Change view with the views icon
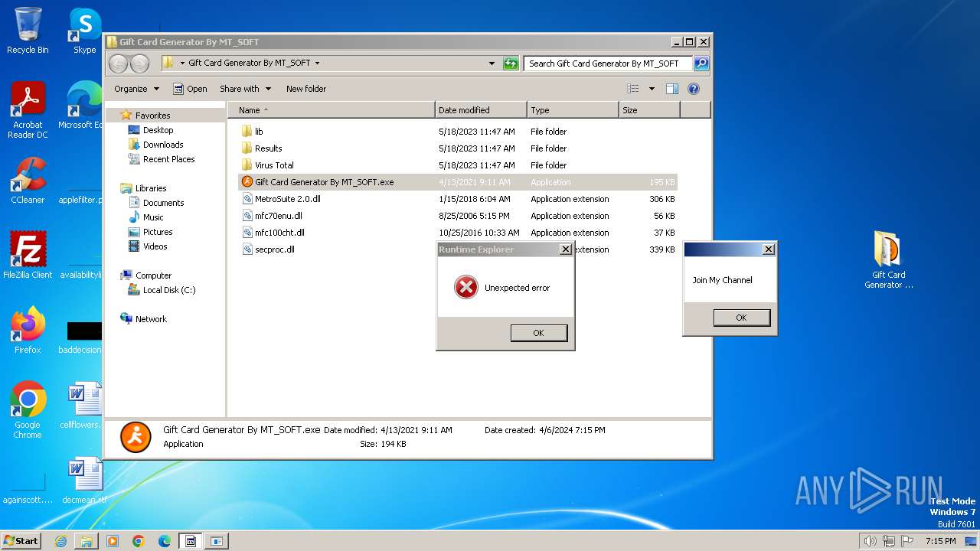 (632, 89)
